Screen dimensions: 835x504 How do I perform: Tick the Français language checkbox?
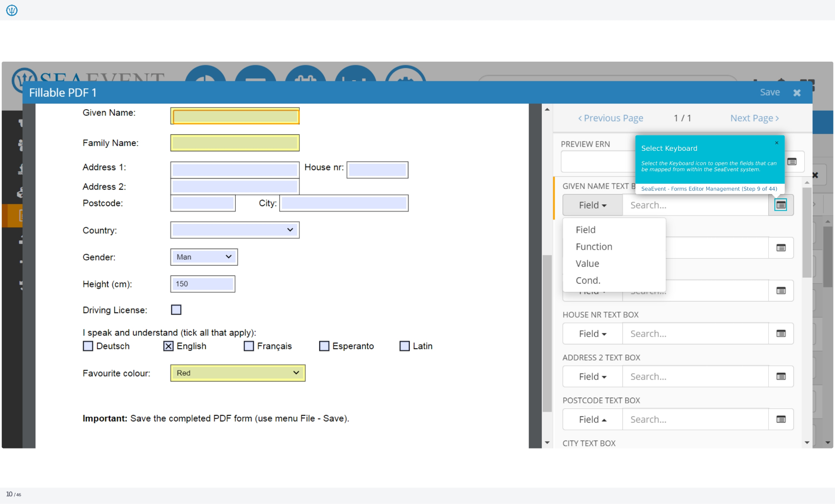pos(249,346)
